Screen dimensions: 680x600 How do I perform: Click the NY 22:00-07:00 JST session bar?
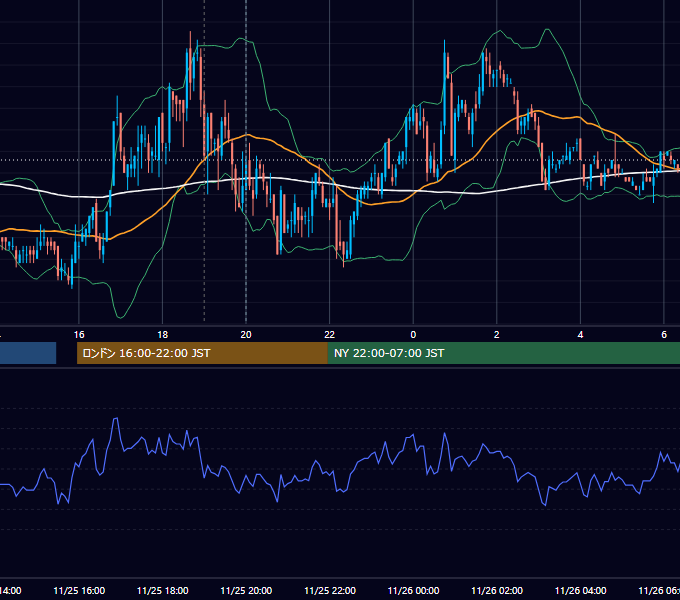point(503,353)
